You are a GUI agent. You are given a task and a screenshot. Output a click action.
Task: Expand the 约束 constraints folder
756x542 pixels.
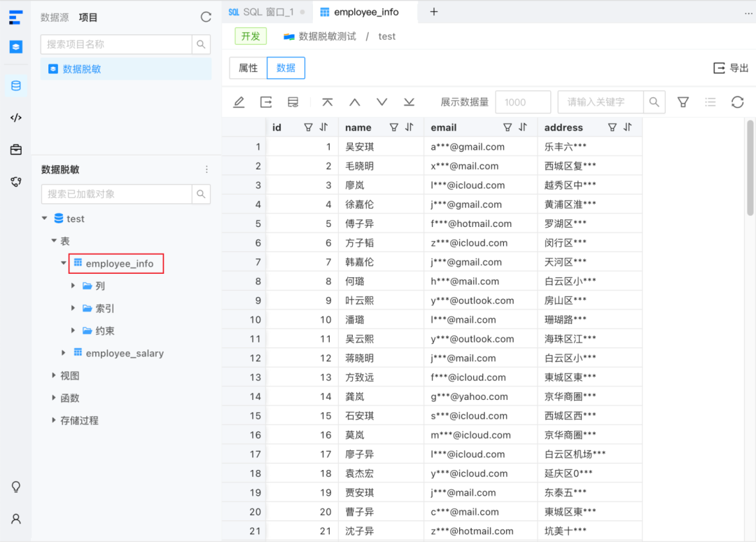point(73,331)
